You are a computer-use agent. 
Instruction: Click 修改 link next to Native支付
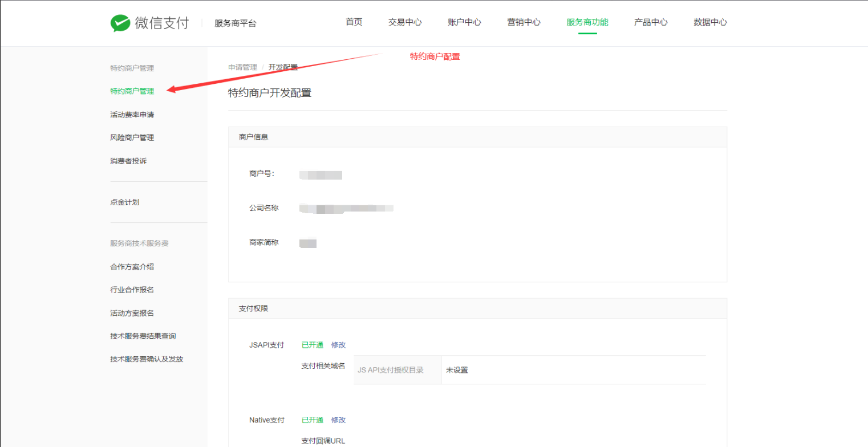click(x=338, y=420)
